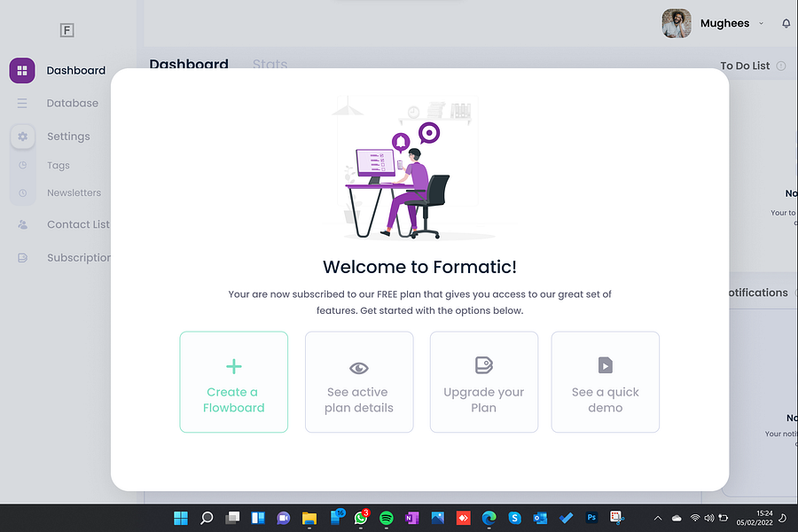Open Teams Chat on the taskbar
This screenshot has width=798, height=532.
[284, 518]
